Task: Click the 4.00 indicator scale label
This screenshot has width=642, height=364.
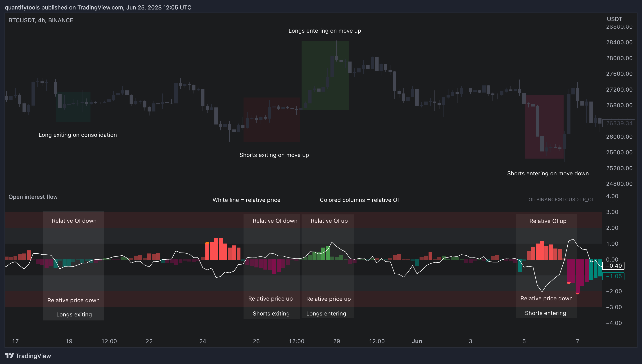Action: pyautogui.click(x=612, y=196)
